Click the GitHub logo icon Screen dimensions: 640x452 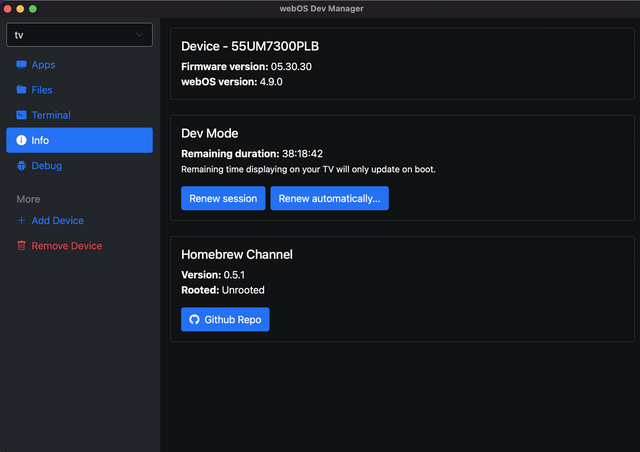pyautogui.click(x=194, y=319)
